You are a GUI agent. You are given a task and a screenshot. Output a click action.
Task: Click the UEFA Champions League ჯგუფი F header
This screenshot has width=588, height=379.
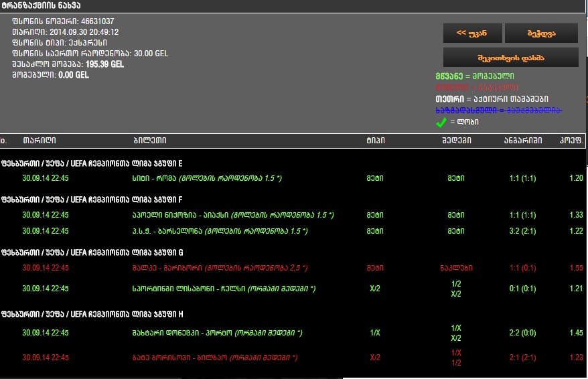coord(92,200)
